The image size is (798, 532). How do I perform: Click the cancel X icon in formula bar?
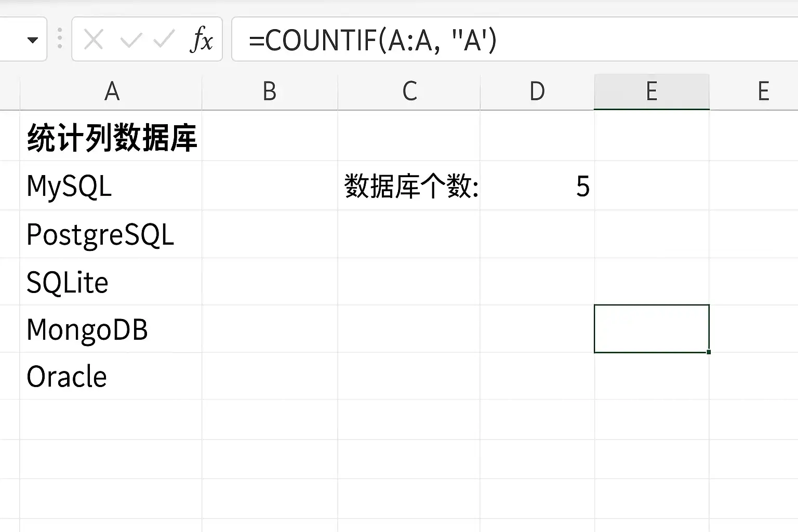click(94, 39)
